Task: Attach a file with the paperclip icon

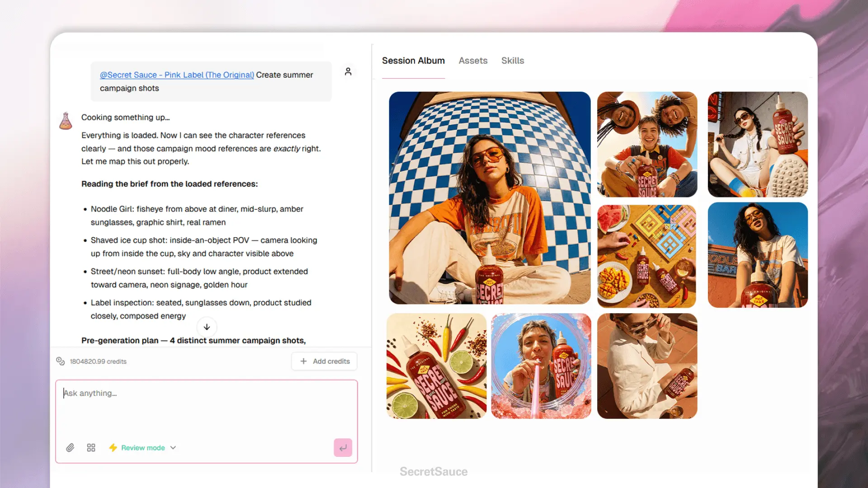Action: tap(70, 447)
